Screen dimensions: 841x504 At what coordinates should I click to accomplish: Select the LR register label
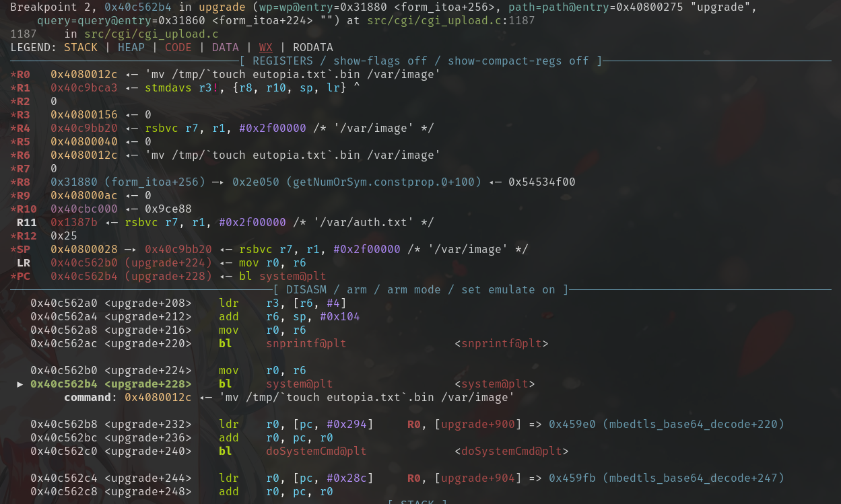click(x=24, y=262)
